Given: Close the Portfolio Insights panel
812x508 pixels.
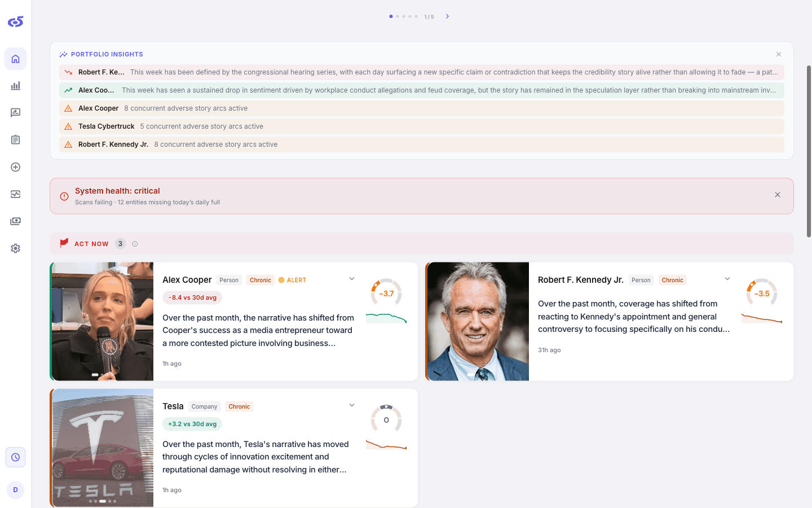Looking at the screenshot, I should [779, 54].
